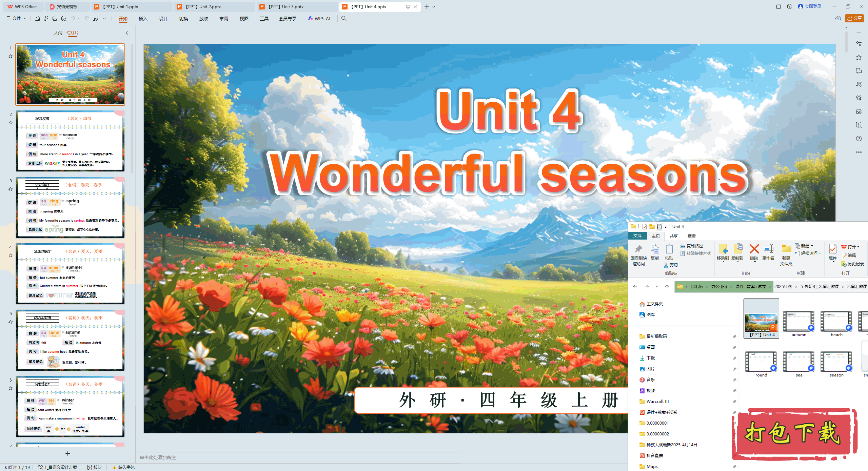
Task: Open the dropdown next to new tab plus
Action: pos(434,7)
